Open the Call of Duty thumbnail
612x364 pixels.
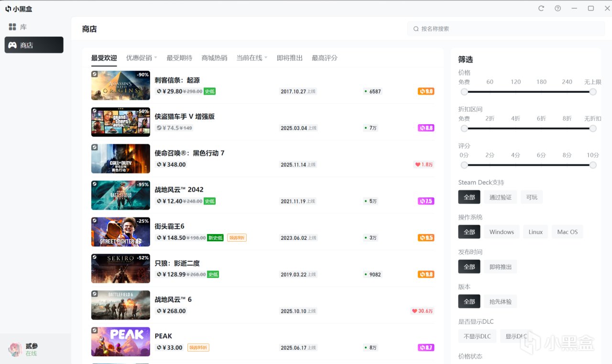pos(120,159)
